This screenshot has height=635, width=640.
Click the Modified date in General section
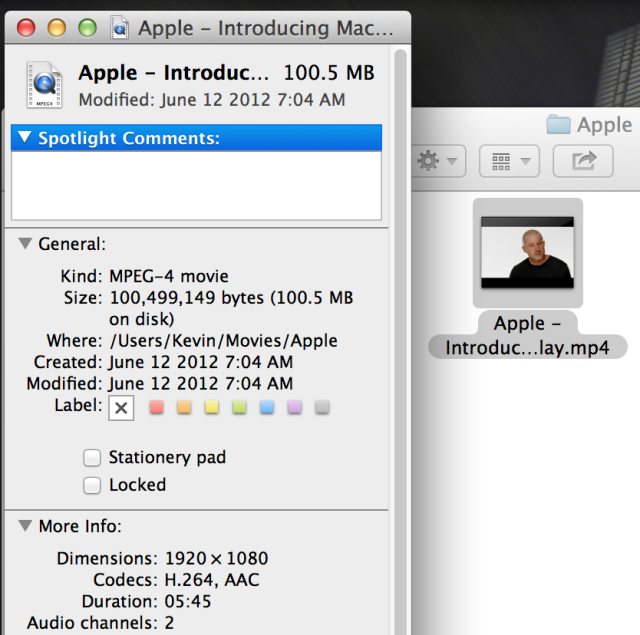coord(201,384)
